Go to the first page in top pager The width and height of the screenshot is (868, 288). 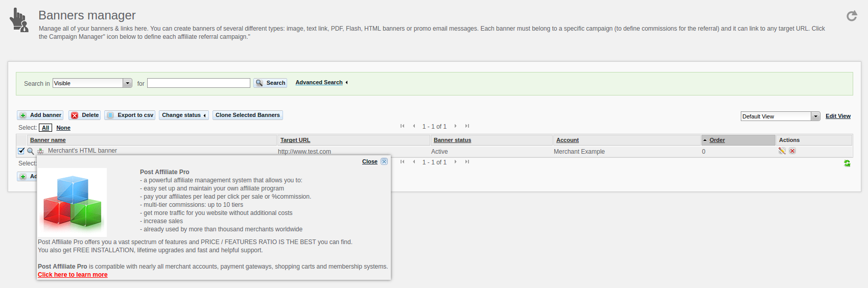pyautogui.click(x=402, y=126)
